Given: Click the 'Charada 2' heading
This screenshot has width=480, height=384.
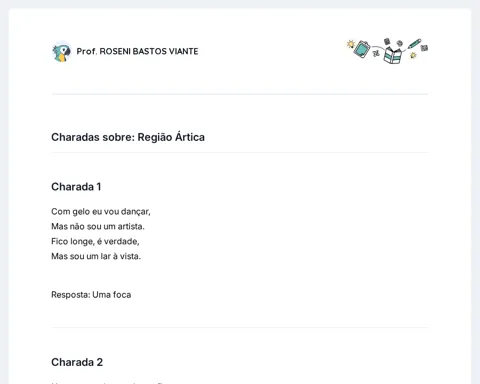Looking at the screenshot, I should click(x=77, y=362).
